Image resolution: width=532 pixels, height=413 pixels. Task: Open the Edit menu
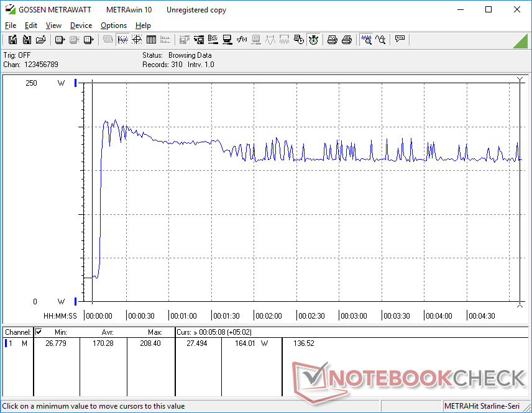(x=31, y=25)
